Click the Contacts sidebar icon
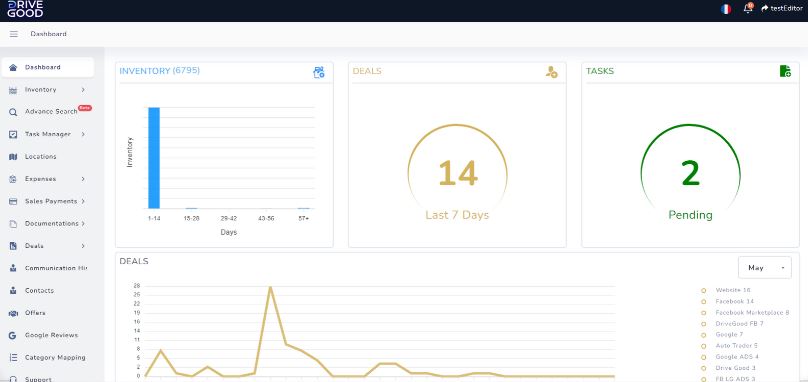The height and width of the screenshot is (382, 808). point(13,291)
